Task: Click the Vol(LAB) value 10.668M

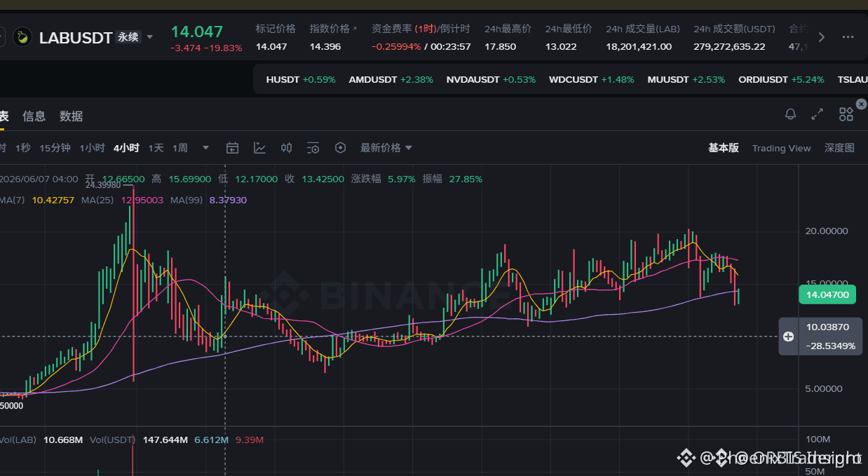Action: [63, 440]
